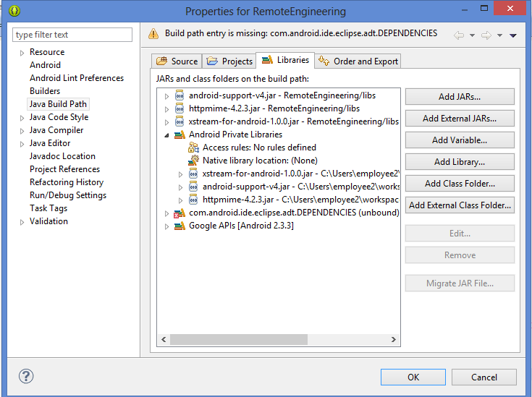Select 'Google APIs [Android 2.3.3]' text
The height and width of the screenshot is (397, 532).
[x=241, y=226]
